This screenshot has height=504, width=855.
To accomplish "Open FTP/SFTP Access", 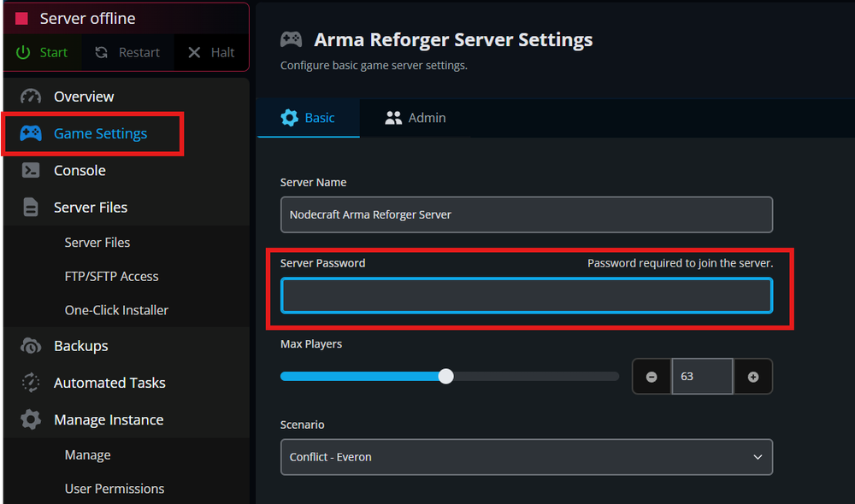I will click(x=111, y=276).
